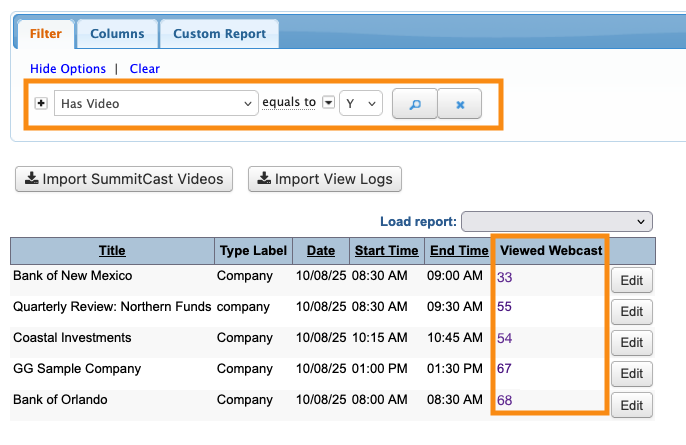Screen dimensions: 686x445
Task: Open the 33 viewed webcast count link
Action: 504,276
